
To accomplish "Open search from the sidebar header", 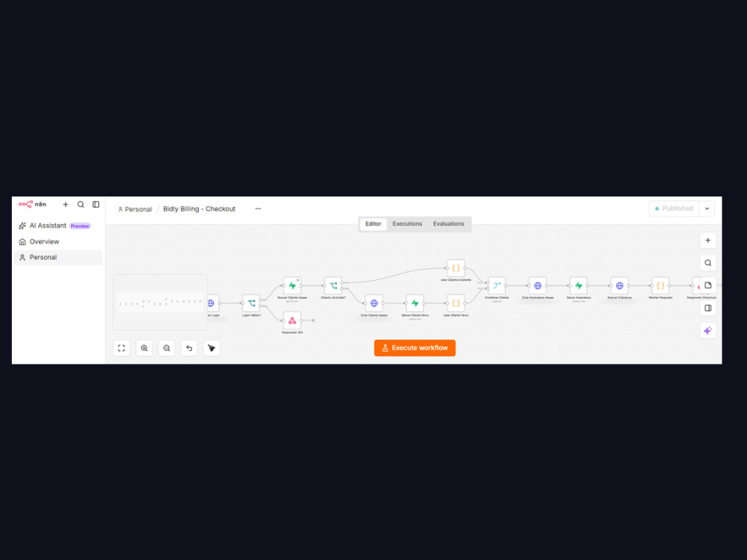I will pyautogui.click(x=81, y=205).
